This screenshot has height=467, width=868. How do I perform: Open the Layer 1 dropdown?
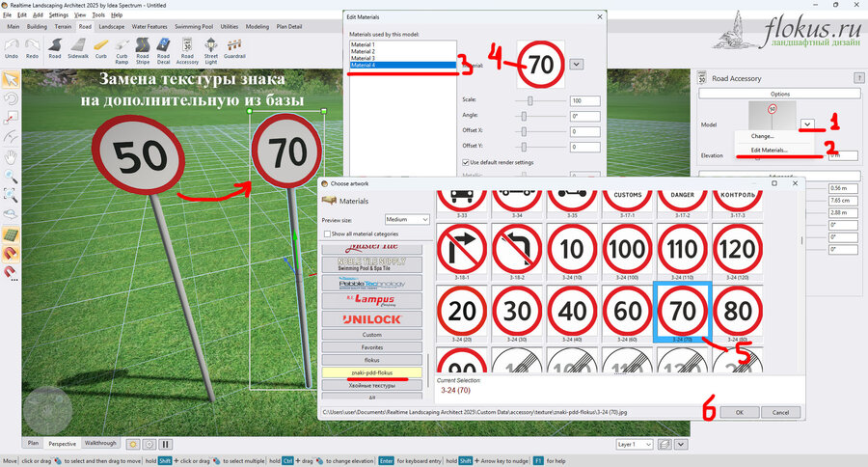635,444
